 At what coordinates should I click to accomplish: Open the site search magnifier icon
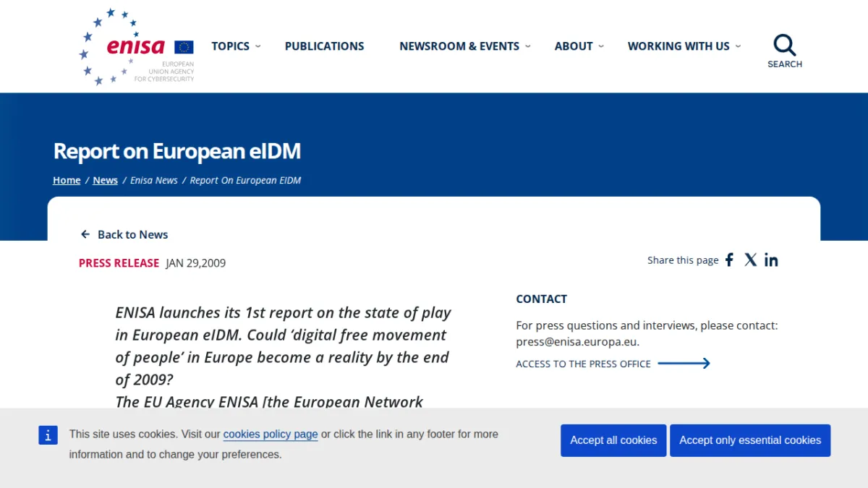785,46
